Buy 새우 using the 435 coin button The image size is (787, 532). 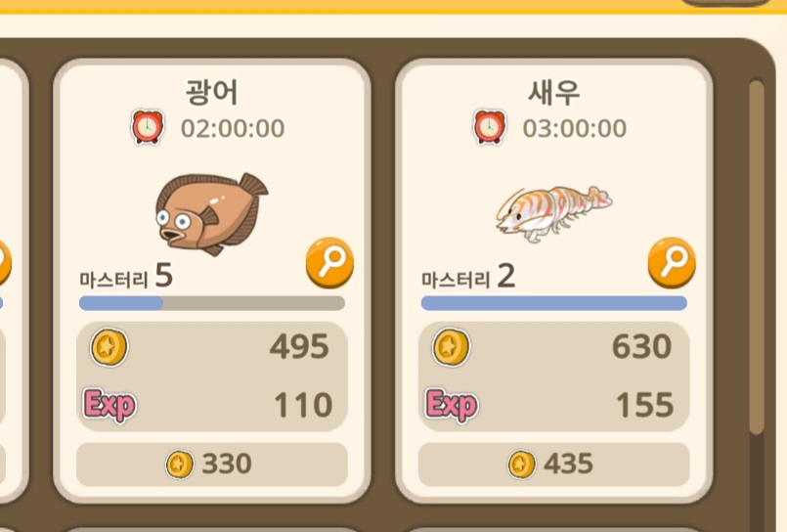(x=553, y=465)
